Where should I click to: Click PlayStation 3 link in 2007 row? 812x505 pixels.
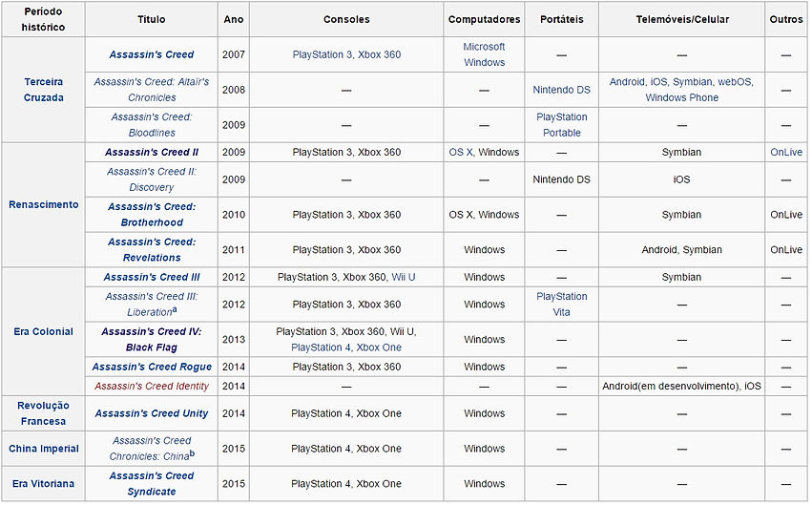[x=323, y=54]
